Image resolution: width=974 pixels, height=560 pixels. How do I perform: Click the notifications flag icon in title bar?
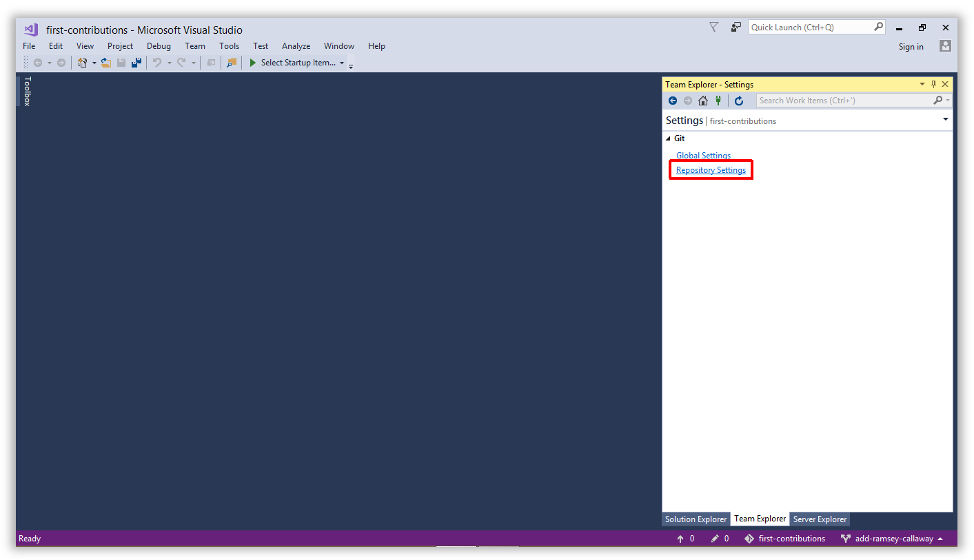pyautogui.click(x=713, y=27)
